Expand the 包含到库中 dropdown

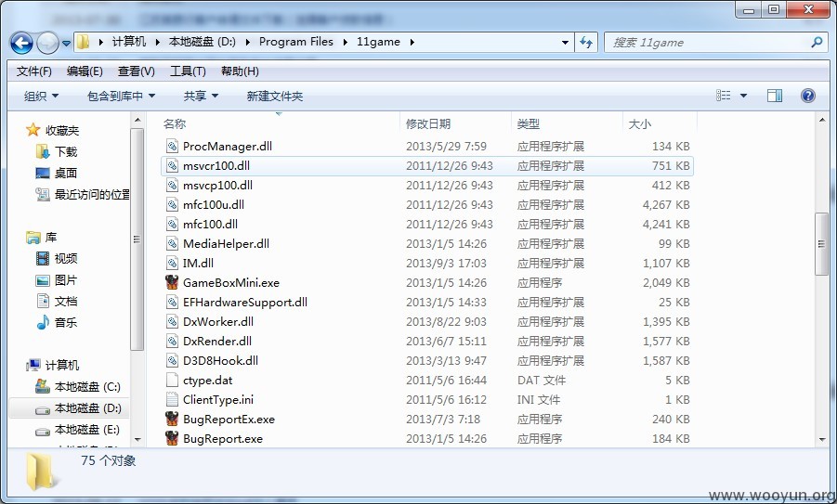[121, 96]
